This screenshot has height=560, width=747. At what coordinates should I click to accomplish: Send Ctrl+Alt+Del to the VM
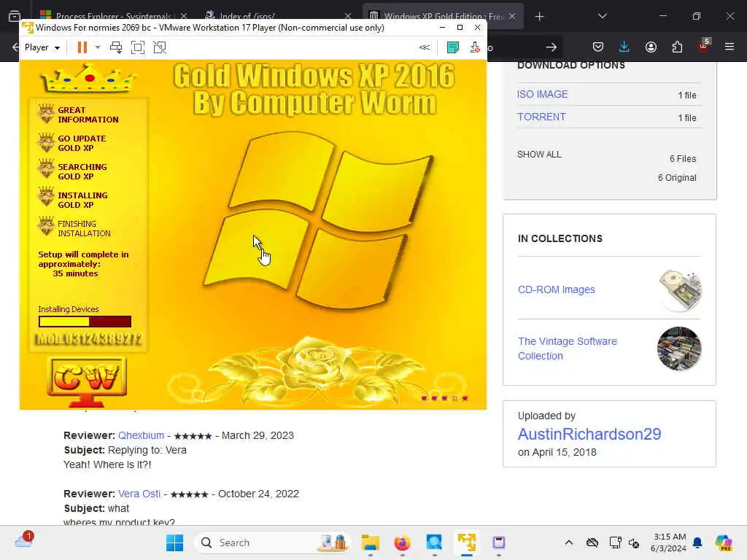(x=116, y=47)
